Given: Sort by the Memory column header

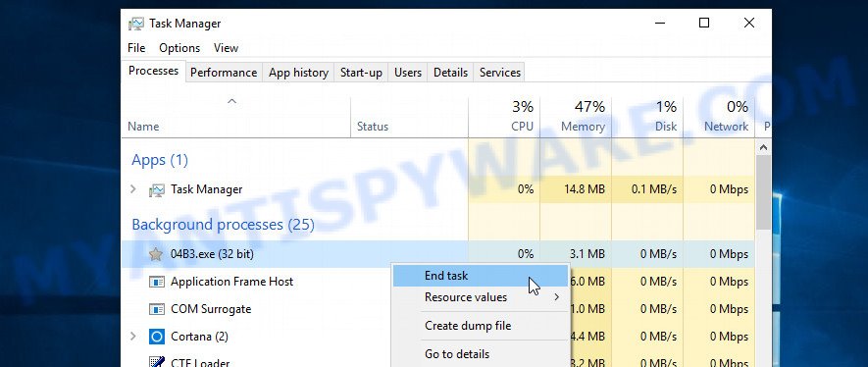Looking at the screenshot, I should (576, 118).
